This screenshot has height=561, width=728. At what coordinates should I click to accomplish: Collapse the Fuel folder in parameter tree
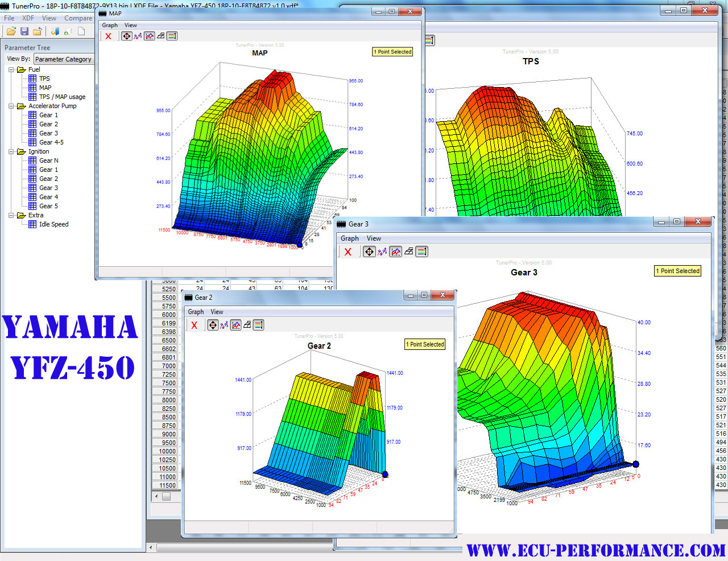tap(11, 69)
